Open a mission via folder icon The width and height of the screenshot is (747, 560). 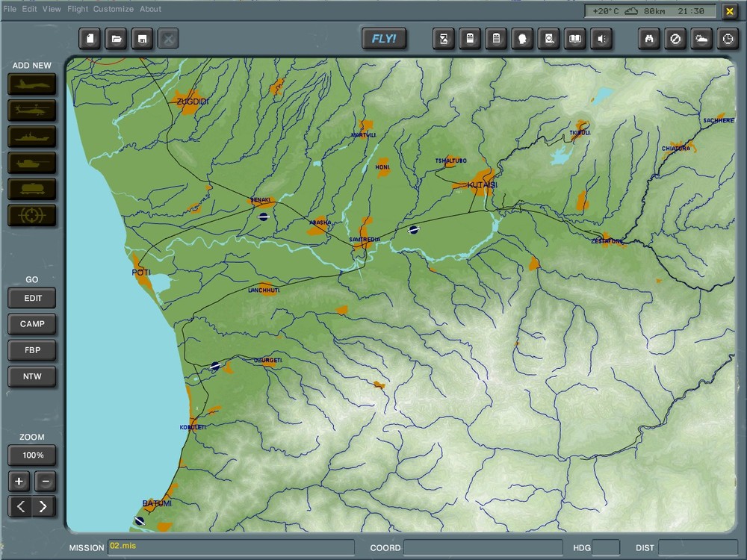point(116,38)
